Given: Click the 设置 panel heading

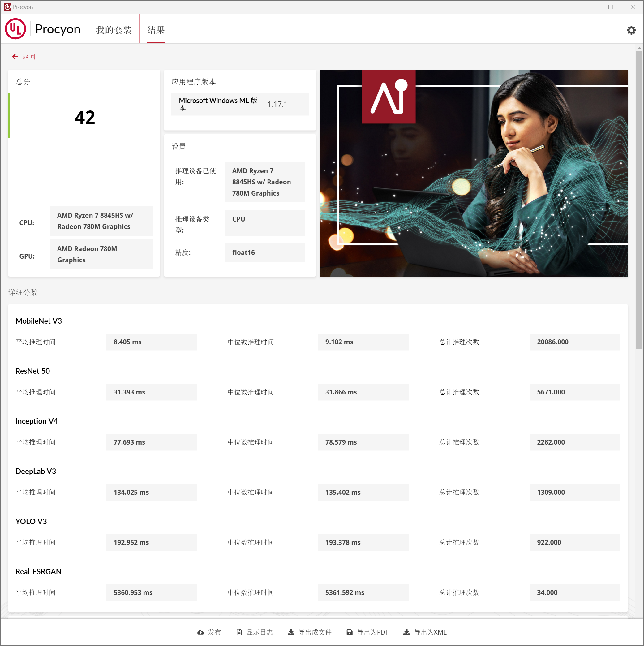Looking at the screenshot, I should click(179, 146).
